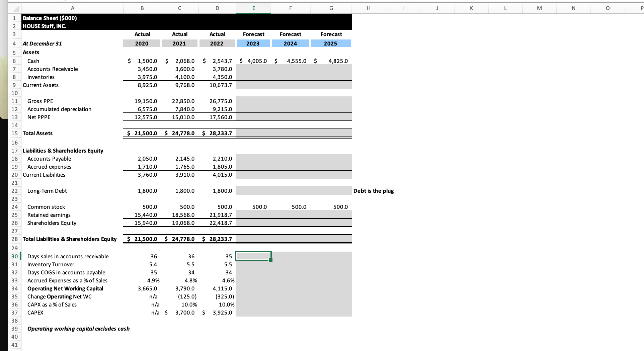Click Accrued Expenses percent value 4.9%
This screenshot has height=351, width=644.
pos(153,280)
